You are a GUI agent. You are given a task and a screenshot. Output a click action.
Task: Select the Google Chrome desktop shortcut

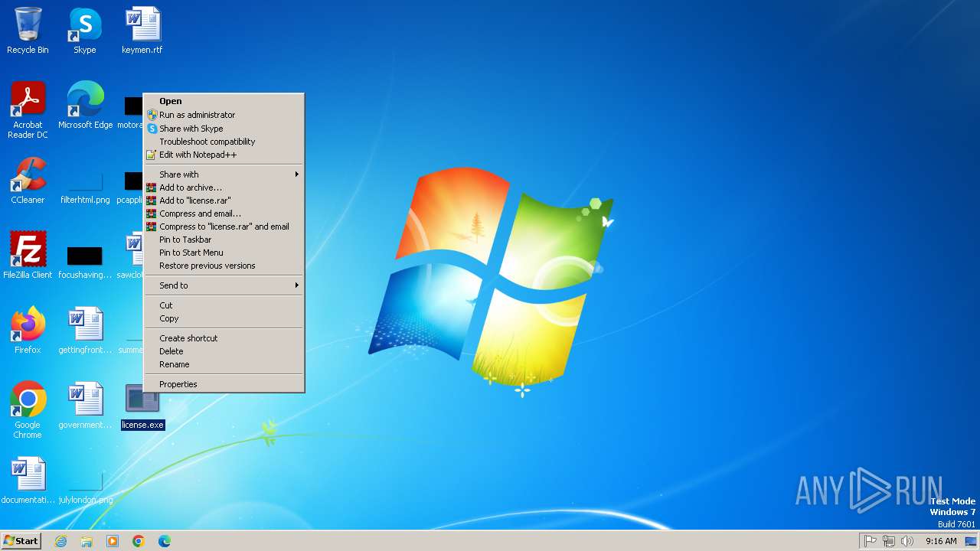point(28,410)
